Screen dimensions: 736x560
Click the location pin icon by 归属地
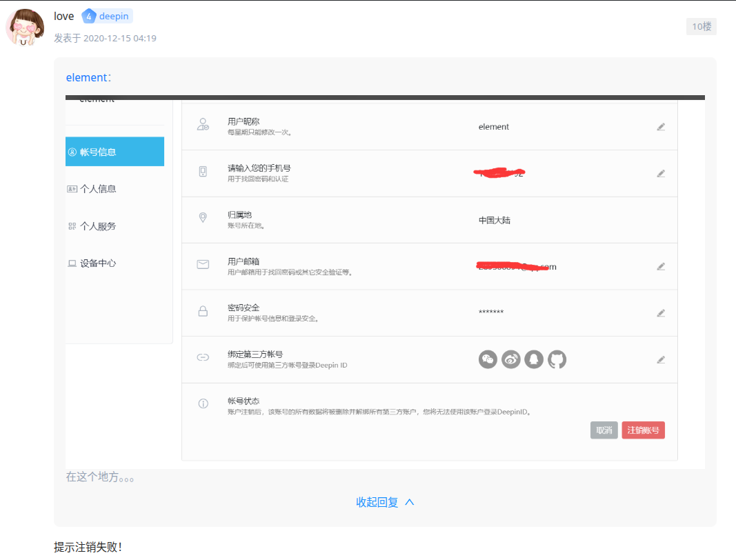pos(203,217)
